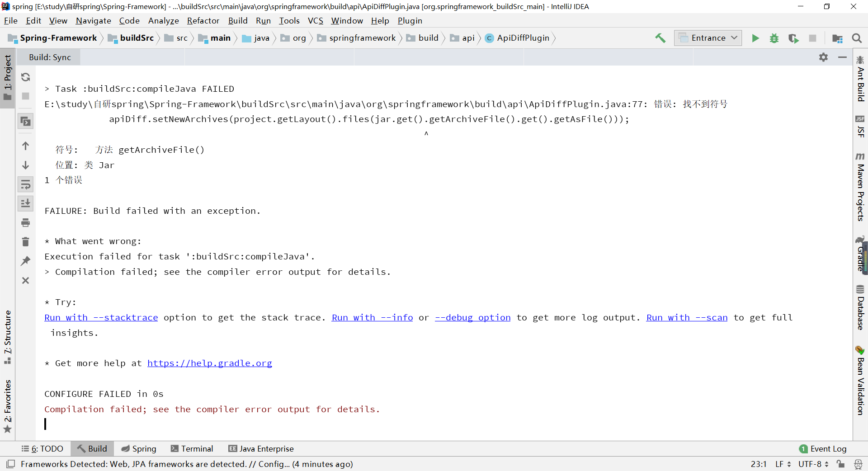The height and width of the screenshot is (471, 868).
Task: Open the 6: TODO tool window
Action: (x=42, y=448)
